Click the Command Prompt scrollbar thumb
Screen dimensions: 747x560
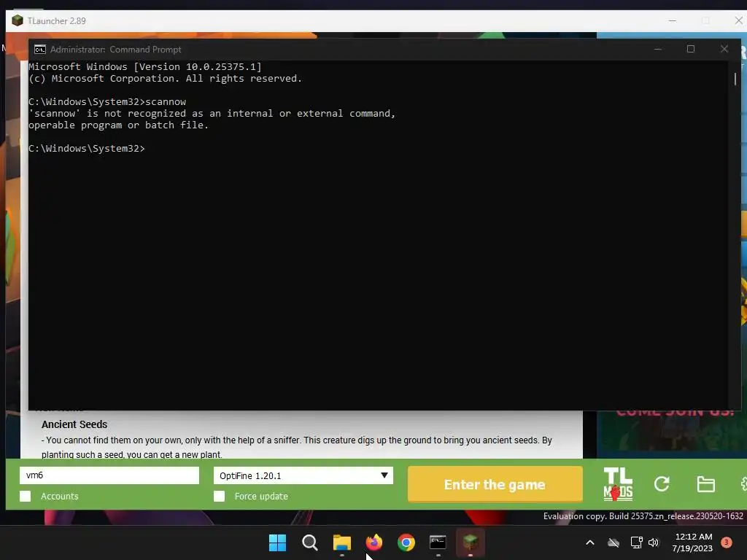735,79
